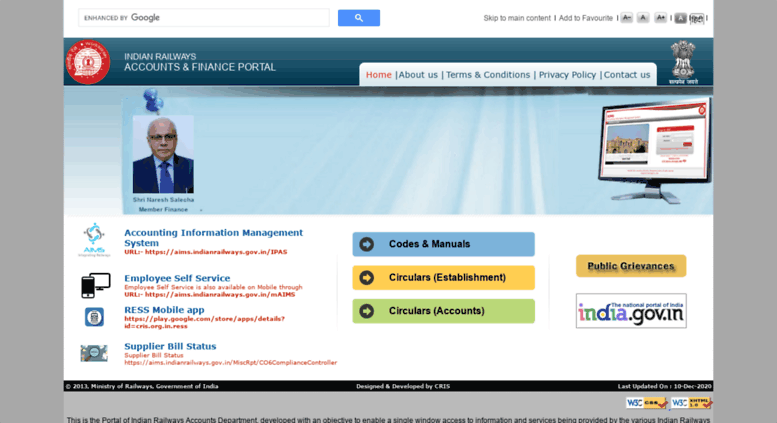Click the national emblem of India icon
This screenshot has width=777, height=423.
pos(683,62)
